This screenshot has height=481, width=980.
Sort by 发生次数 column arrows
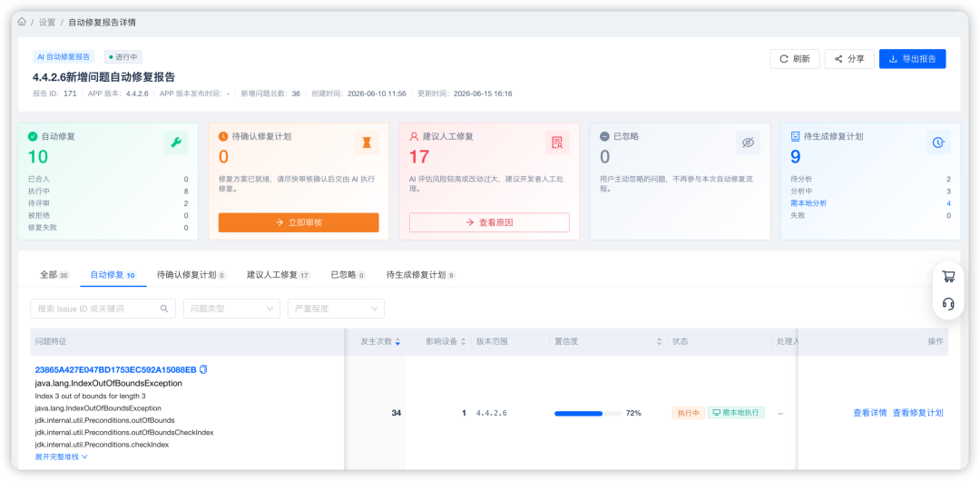(398, 341)
